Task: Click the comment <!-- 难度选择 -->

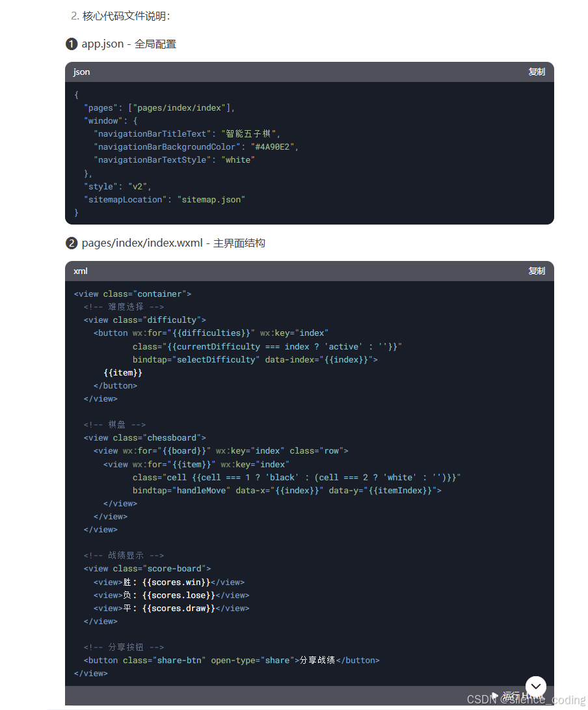Action: point(124,307)
